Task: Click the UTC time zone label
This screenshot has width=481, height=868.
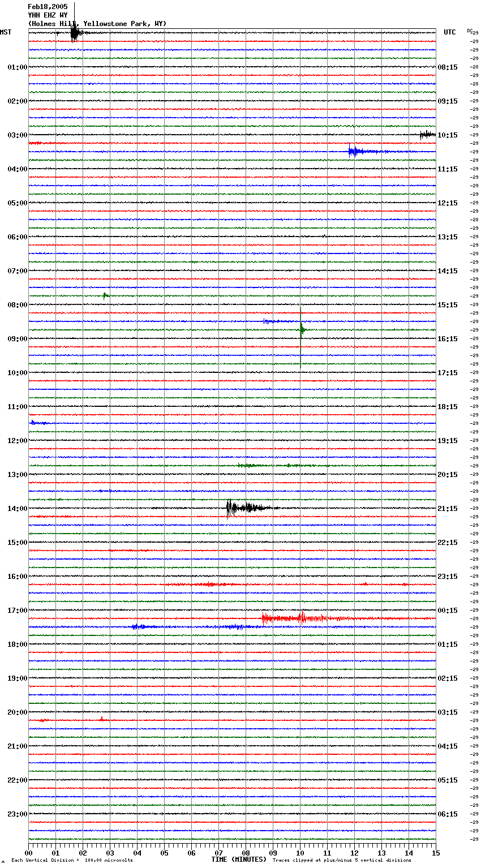Action: pyautogui.click(x=450, y=32)
